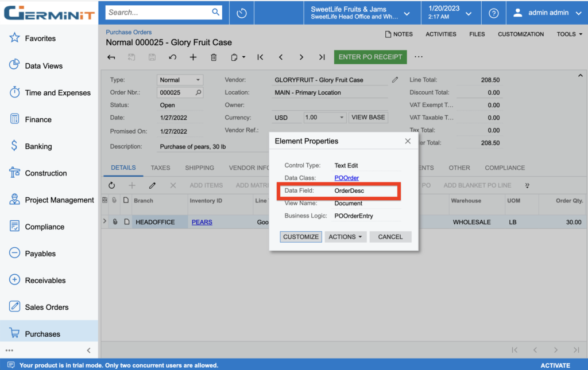
Task: Click the undo icon in form toolbar
Action: (172, 57)
